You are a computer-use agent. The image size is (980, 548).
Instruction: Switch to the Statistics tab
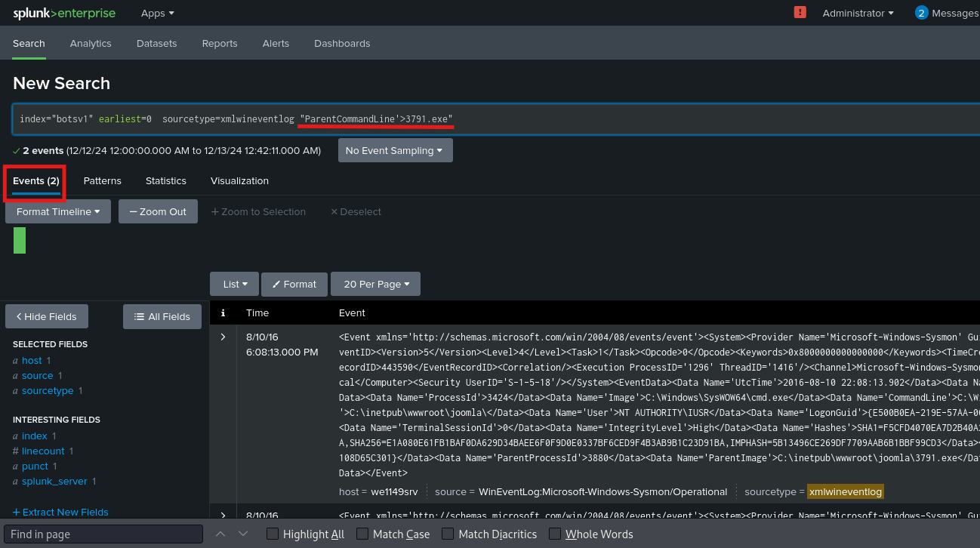pos(166,180)
